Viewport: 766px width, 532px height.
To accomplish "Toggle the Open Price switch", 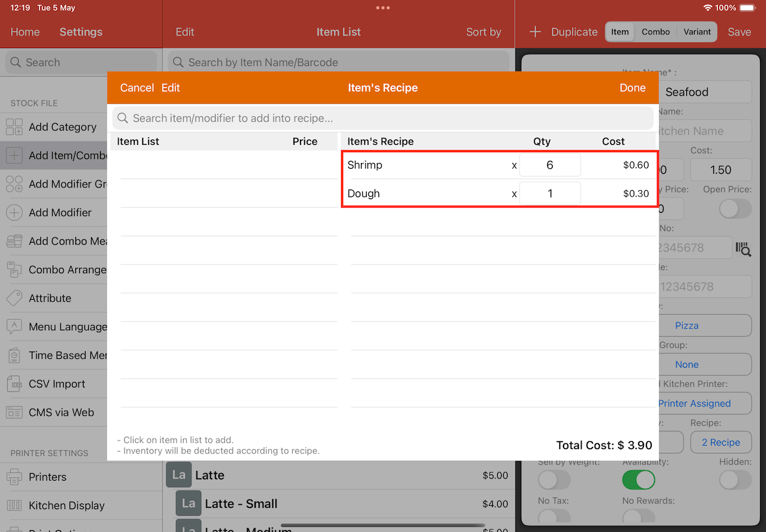I will coord(735,209).
